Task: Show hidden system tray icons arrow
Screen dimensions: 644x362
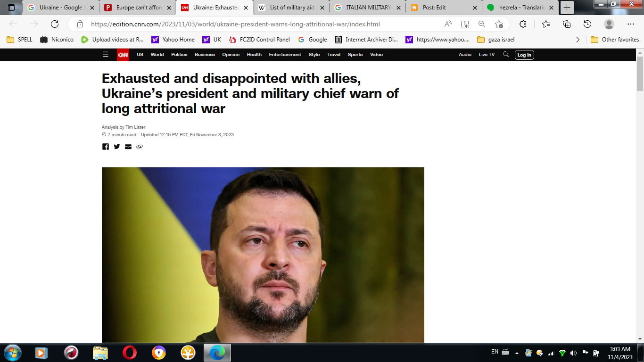Action: click(x=517, y=353)
